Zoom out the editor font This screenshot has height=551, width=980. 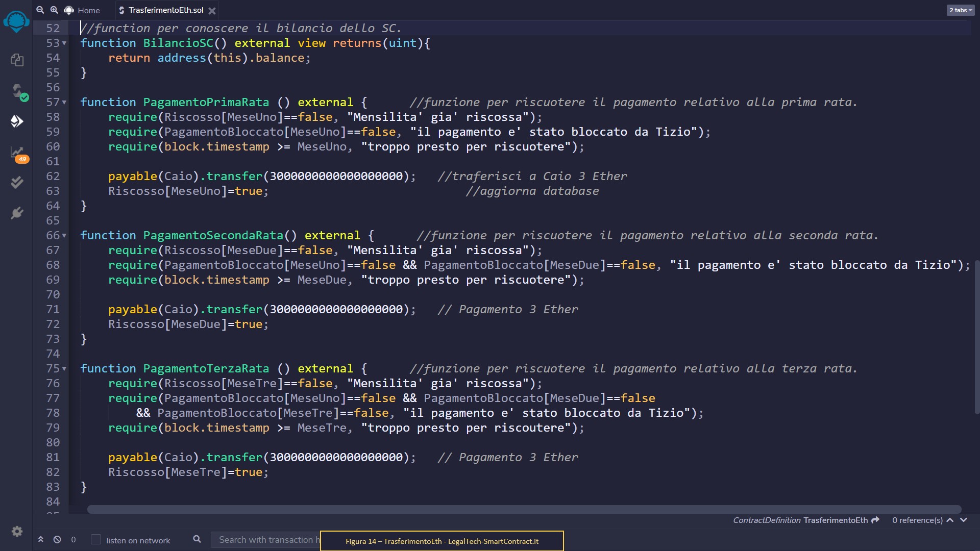(x=40, y=10)
